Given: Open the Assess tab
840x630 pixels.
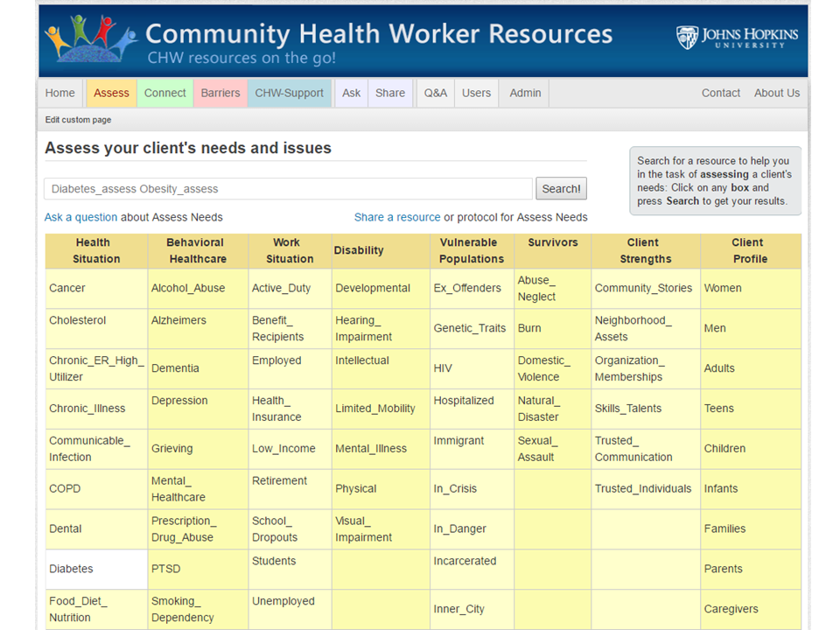Looking at the screenshot, I should coord(111,93).
